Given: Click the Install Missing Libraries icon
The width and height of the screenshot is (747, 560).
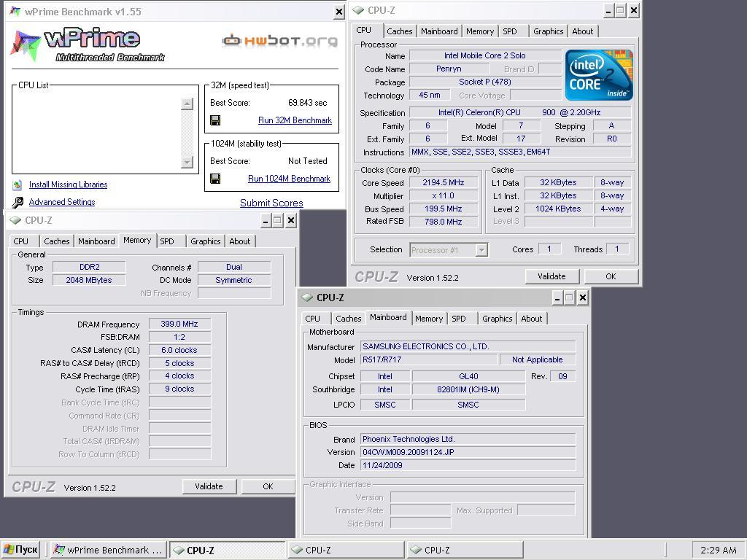Looking at the screenshot, I should 18,184.
